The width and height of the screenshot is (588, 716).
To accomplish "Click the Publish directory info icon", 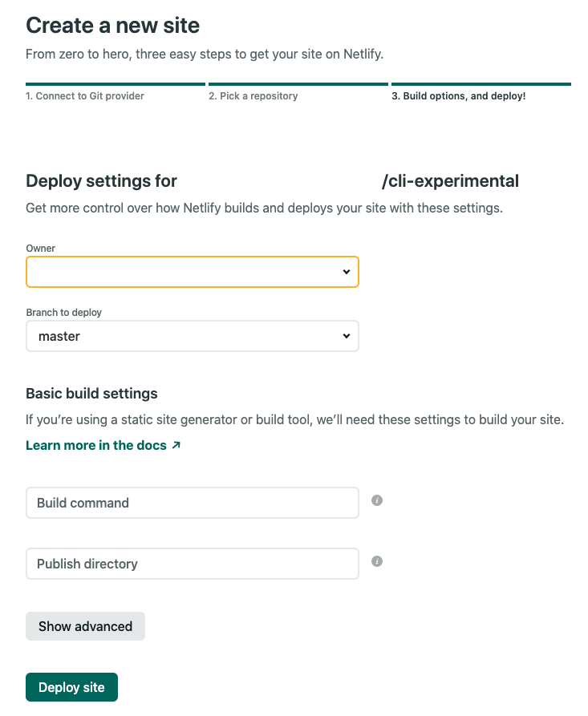I will point(377,560).
